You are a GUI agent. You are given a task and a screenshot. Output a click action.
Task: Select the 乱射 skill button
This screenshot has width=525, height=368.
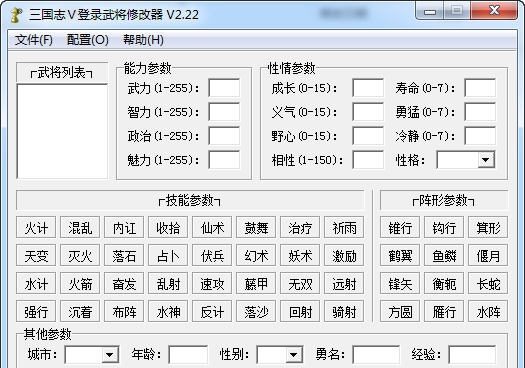click(168, 284)
